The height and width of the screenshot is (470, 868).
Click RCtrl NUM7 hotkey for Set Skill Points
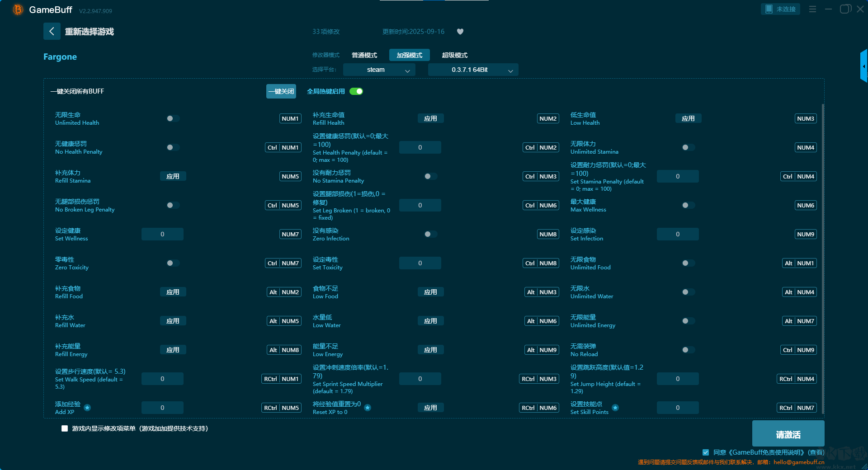pyautogui.click(x=797, y=408)
